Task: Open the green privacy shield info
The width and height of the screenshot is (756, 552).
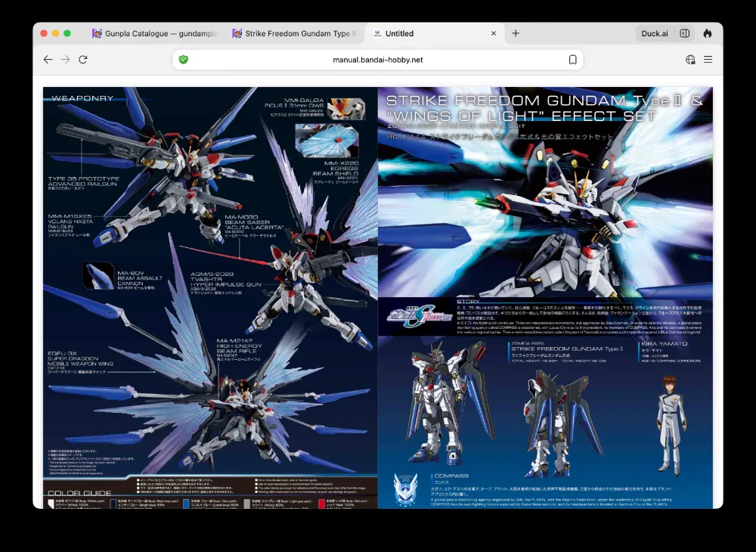Action: click(x=183, y=60)
